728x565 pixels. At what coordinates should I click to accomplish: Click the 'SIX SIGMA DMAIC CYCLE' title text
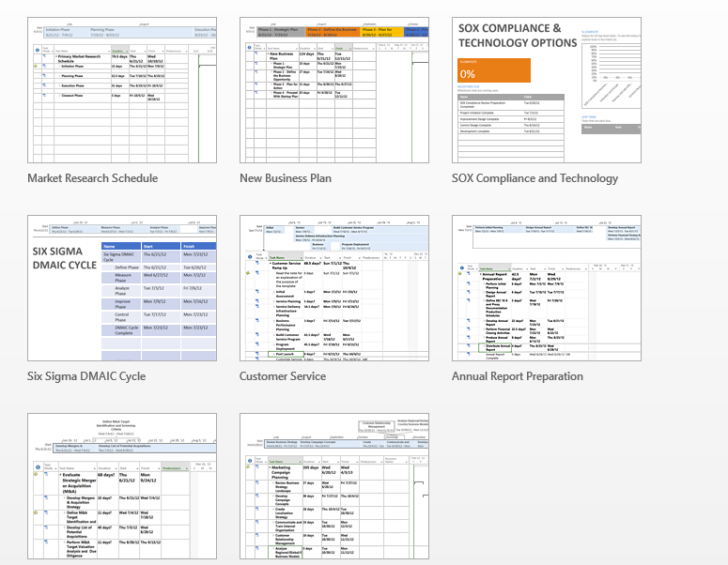64,259
